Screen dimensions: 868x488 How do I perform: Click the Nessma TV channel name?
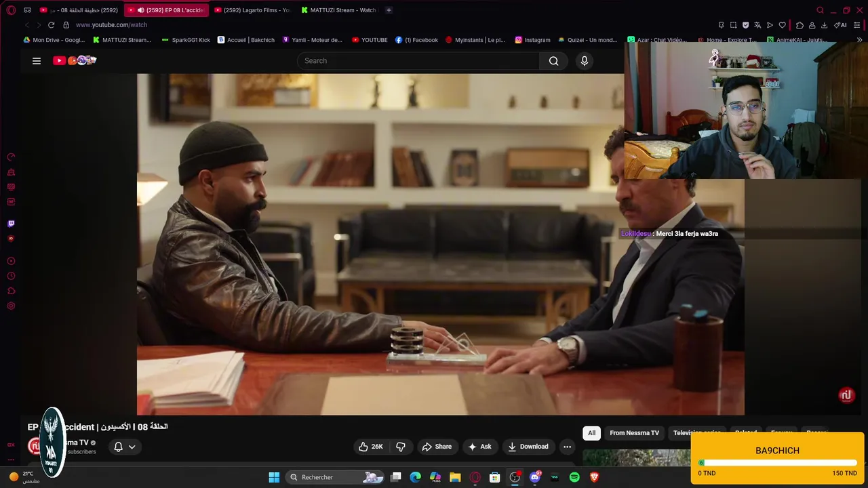point(76,443)
